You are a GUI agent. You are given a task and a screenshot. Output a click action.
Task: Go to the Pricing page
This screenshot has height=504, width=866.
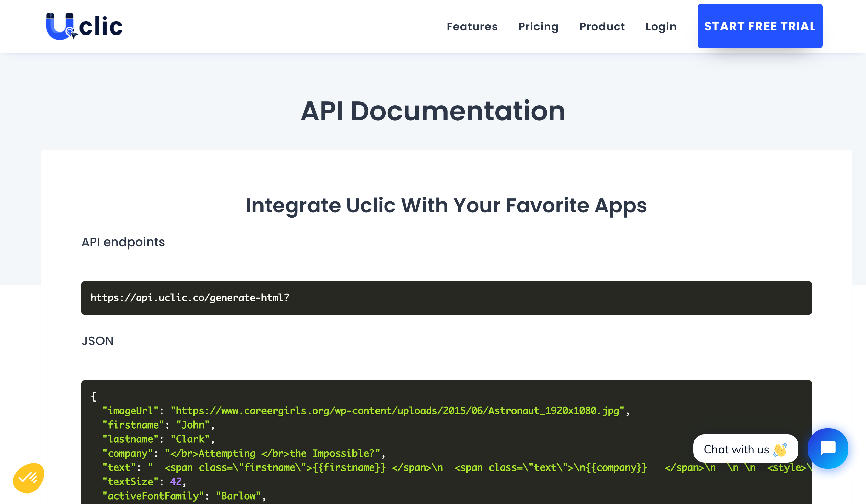click(x=538, y=26)
